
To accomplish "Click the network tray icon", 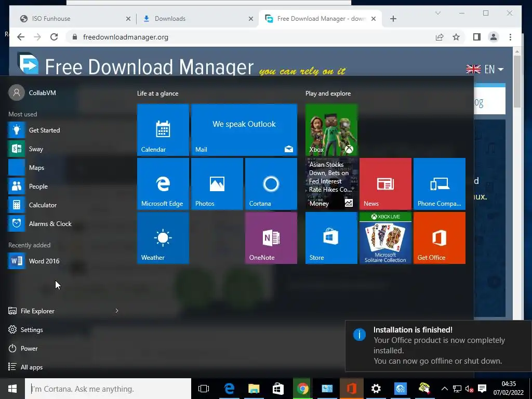I will 457,389.
